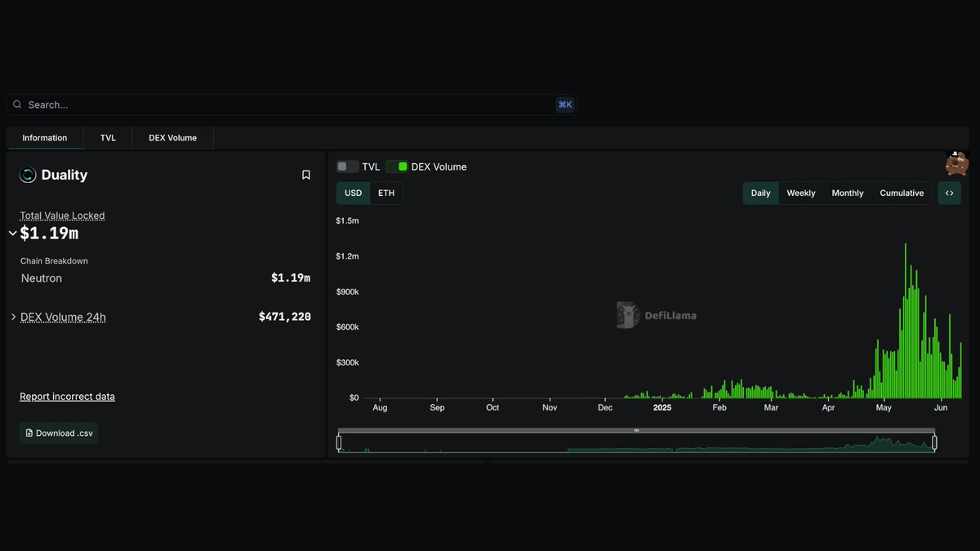Image resolution: width=980 pixels, height=551 pixels.
Task: Click the $900k y-axis label
Action: coord(347,291)
